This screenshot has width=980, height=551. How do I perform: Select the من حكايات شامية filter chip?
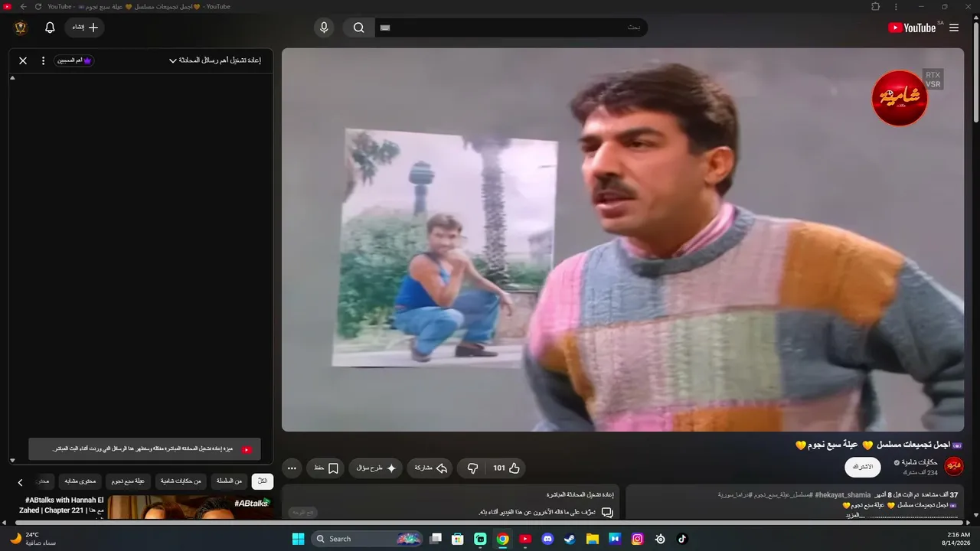pyautogui.click(x=181, y=481)
